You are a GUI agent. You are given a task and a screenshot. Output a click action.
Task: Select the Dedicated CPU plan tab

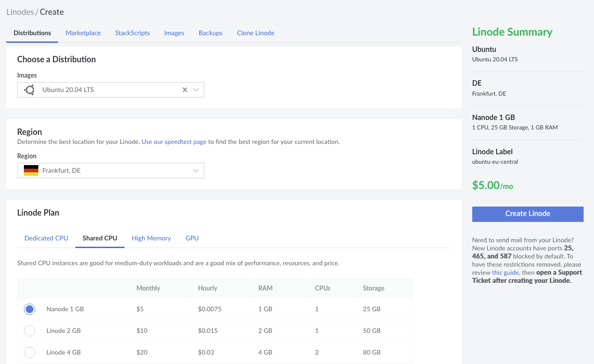click(46, 238)
